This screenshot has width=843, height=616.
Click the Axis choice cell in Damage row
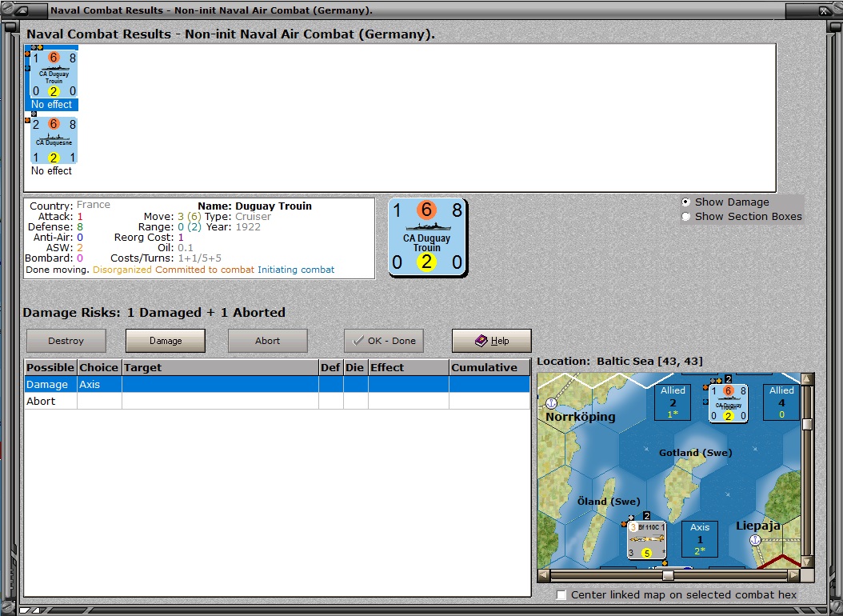pyautogui.click(x=99, y=384)
